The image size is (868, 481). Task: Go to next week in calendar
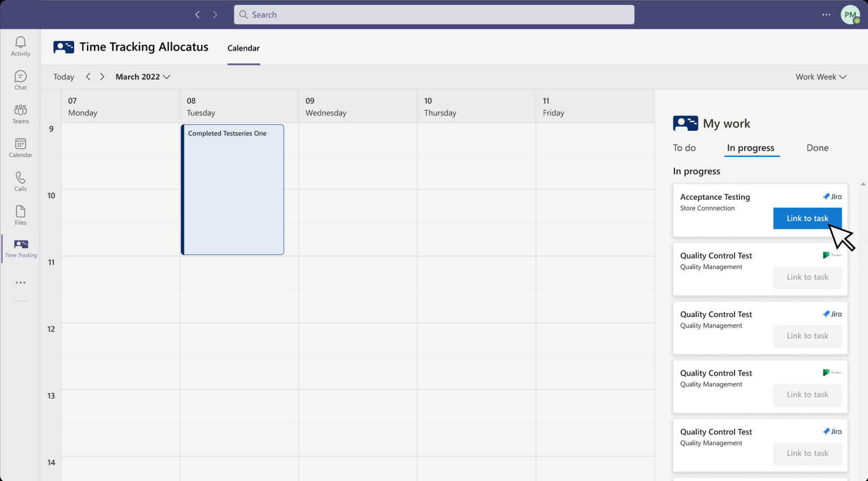[x=102, y=77]
